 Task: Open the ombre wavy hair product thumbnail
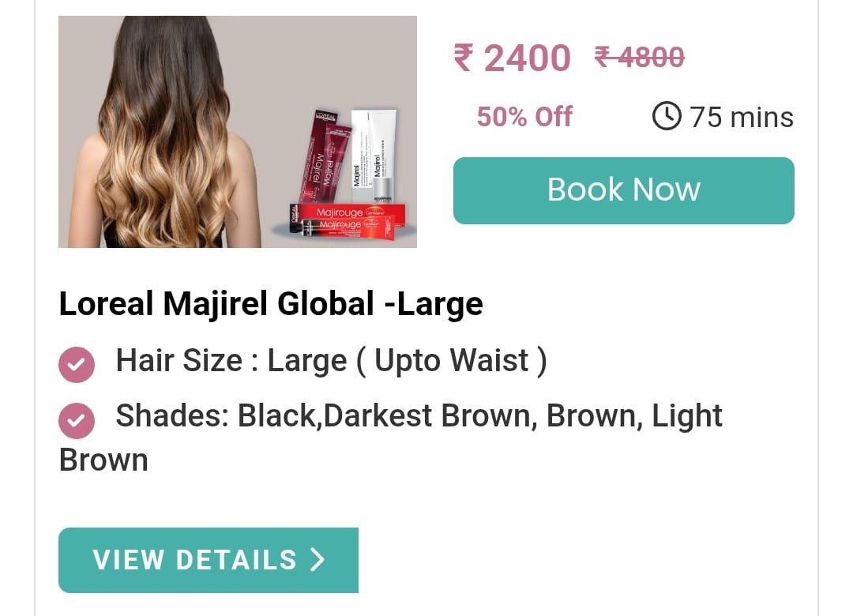pyautogui.click(x=238, y=132)
